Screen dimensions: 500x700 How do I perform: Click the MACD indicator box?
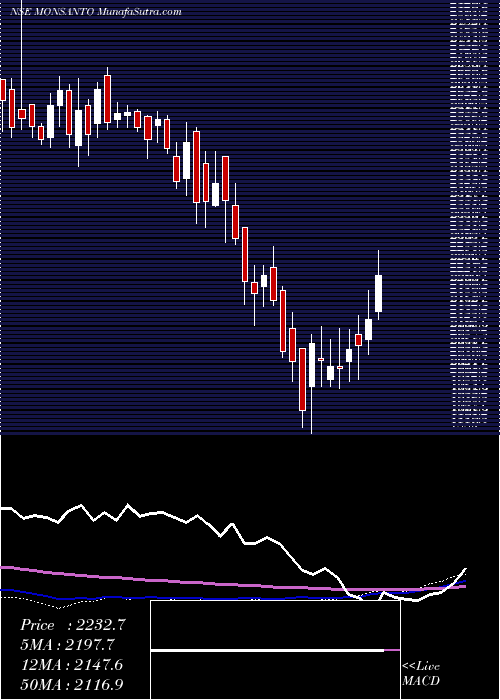(275, 650)
